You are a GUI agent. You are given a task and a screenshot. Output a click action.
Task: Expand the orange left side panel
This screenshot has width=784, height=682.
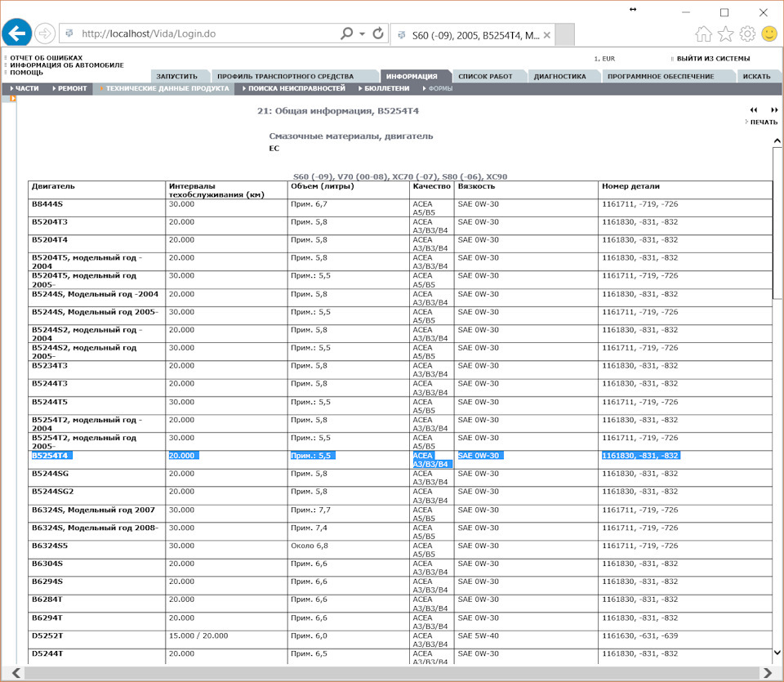[x=12, y=99]
